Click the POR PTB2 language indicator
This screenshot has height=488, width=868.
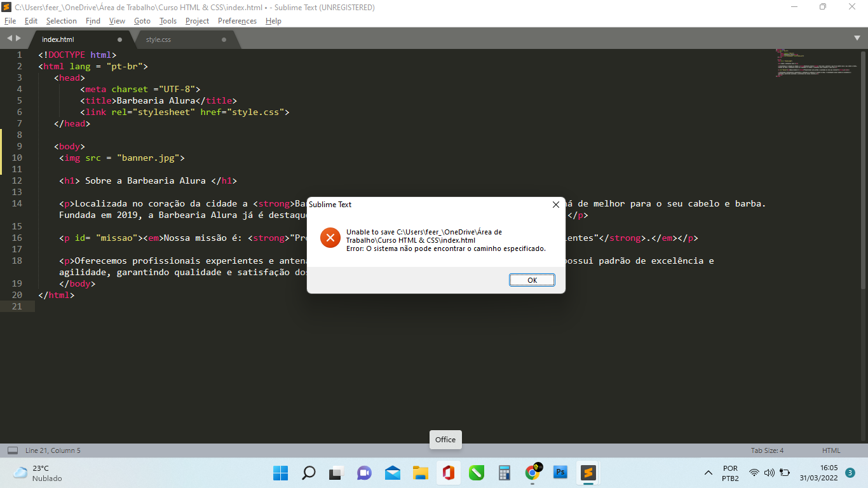pos(730,473)
